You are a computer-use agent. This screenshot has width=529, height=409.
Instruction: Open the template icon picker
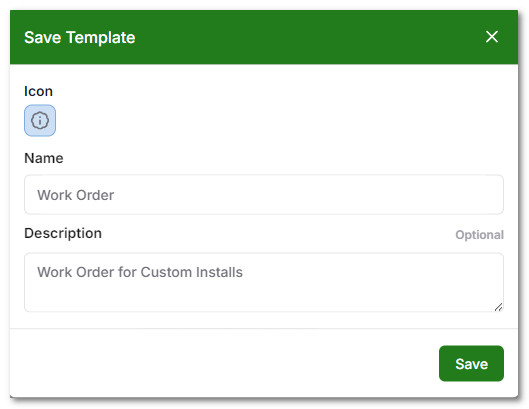[40, 120]
